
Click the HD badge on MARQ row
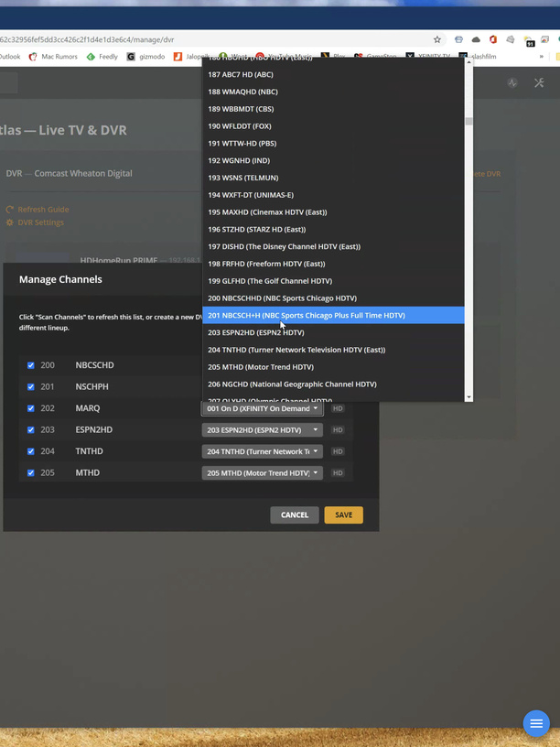338,409
